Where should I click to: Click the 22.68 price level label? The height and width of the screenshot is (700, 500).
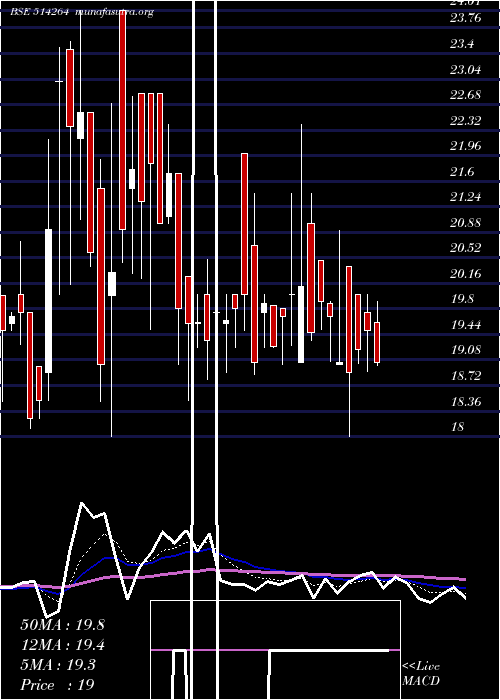(x=466, y=95)
